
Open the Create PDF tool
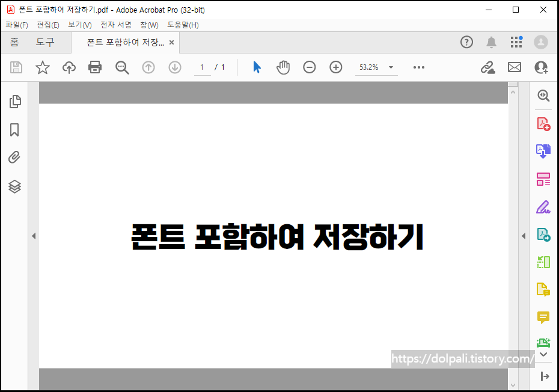pyautogui.click(x=543, y=123)
